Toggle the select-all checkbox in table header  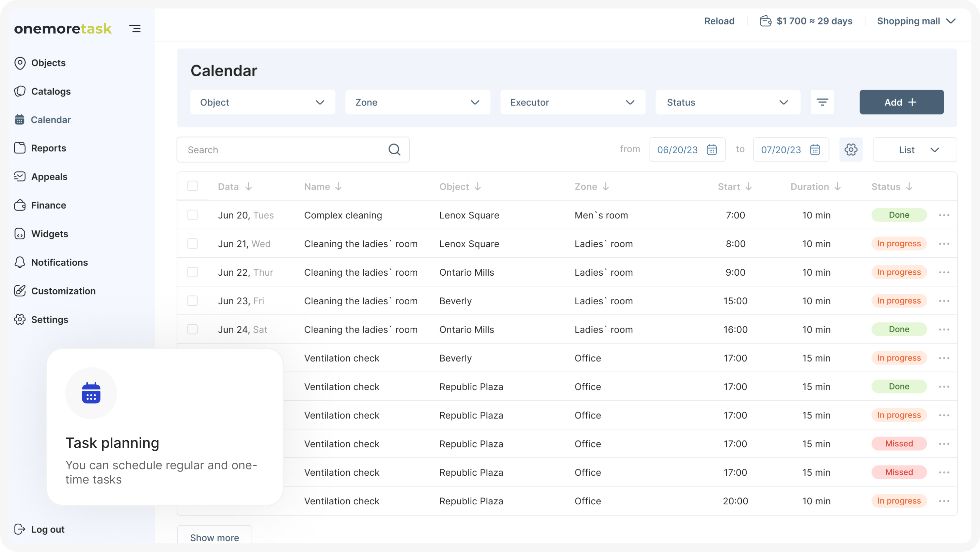pos(192,186)
